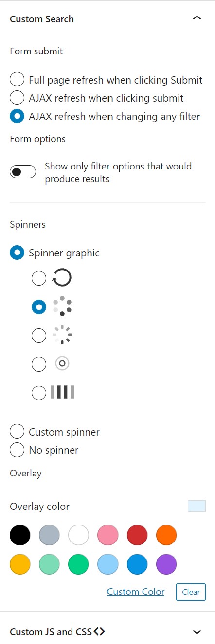Select the circular arrow spinner graphic
Viewport: 215px width, 644px height.
pyautogui.click(x=39, y=278)
